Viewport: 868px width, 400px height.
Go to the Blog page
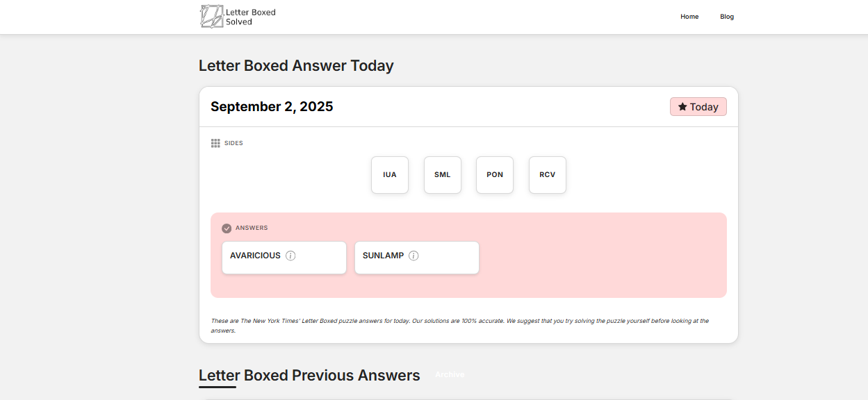click(x=727, y=17)
